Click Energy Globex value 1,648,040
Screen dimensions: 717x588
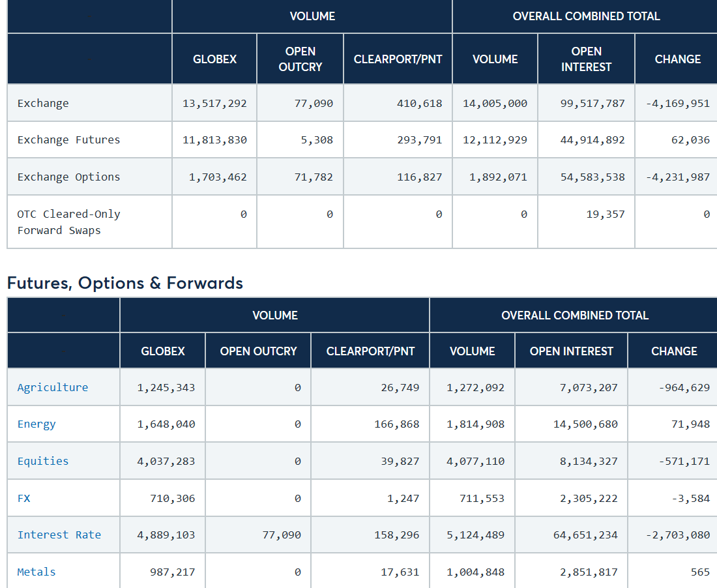coord(166,424)
